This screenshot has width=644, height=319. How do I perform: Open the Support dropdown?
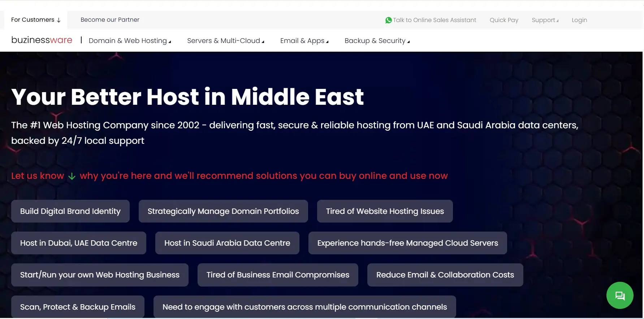pos(545,20)
